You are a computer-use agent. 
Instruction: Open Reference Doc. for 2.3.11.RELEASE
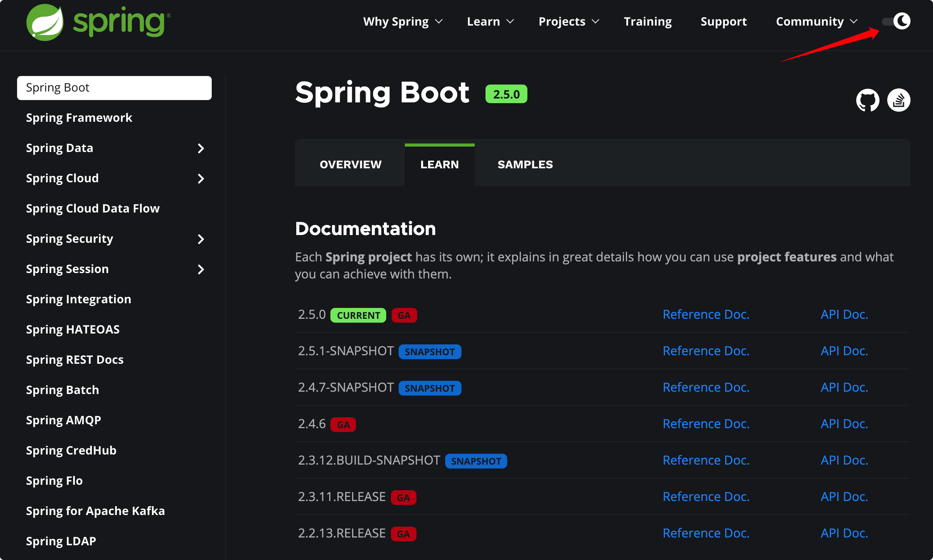(x=706, y=496)
